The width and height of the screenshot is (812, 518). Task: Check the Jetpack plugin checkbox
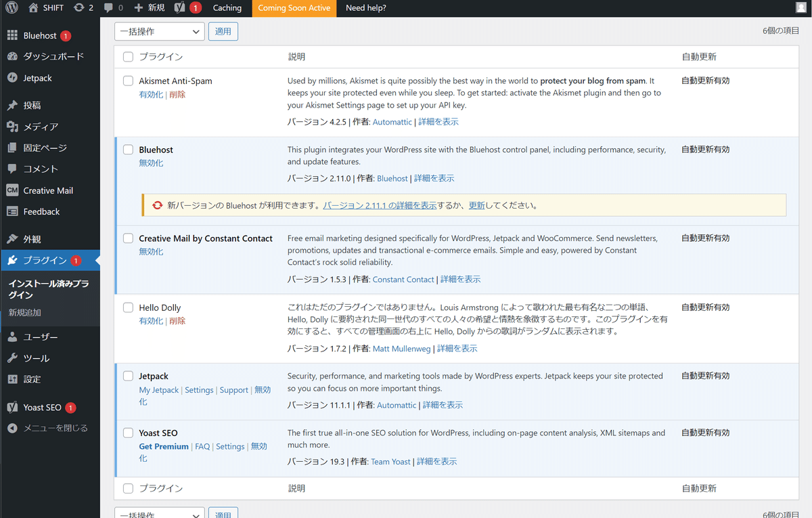(128, 376)
